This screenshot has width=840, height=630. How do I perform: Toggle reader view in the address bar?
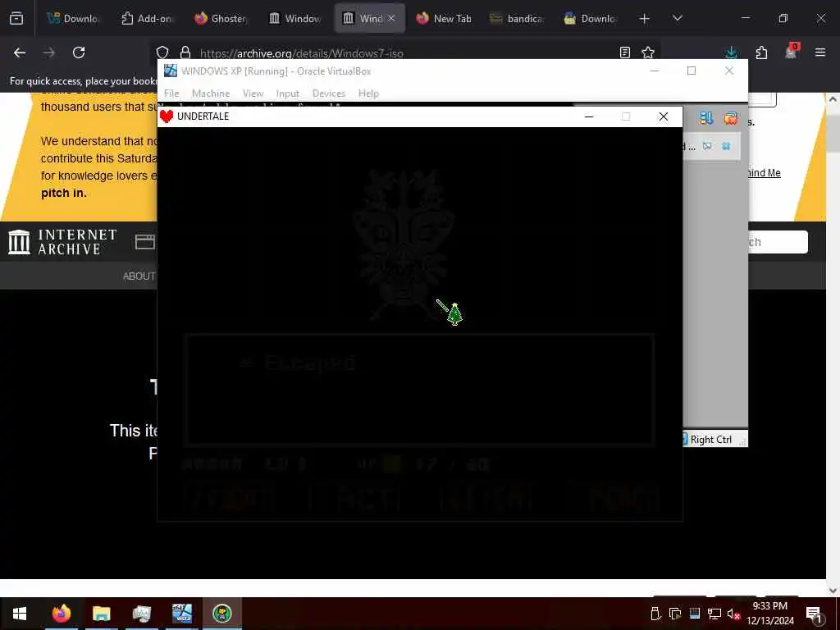click(624, 52)
